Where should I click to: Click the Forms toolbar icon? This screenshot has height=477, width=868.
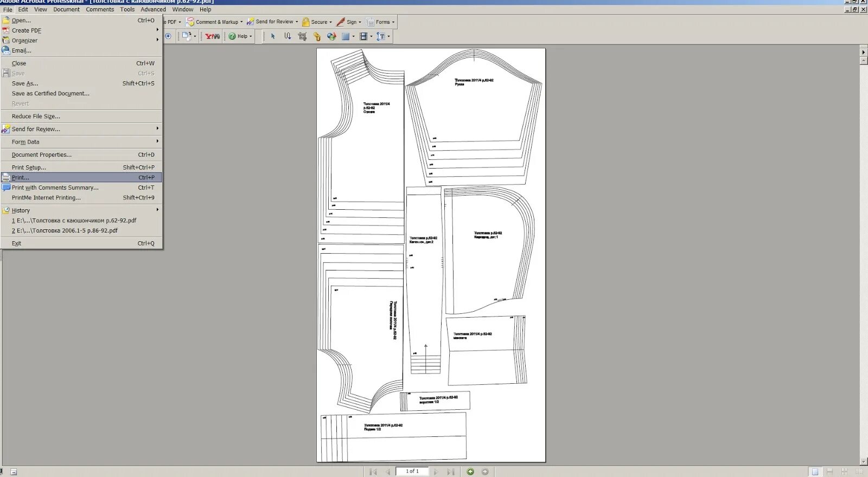pos(370,22)
